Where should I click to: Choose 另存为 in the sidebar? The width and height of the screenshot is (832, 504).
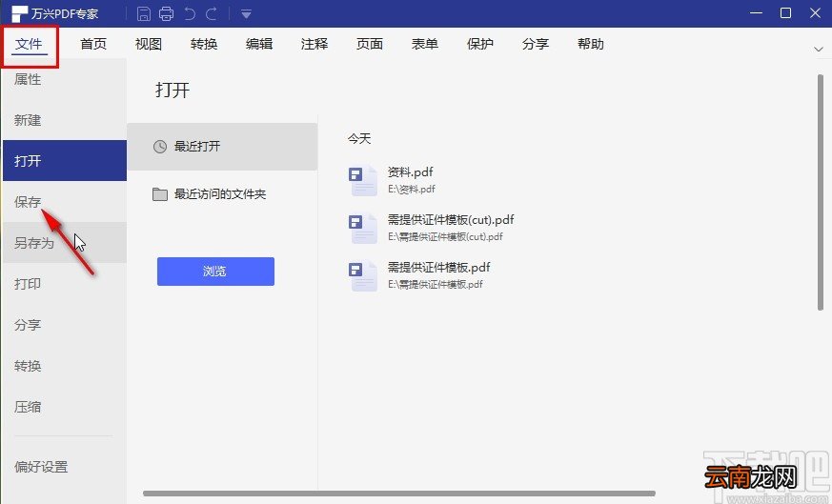tap(65, 242)
